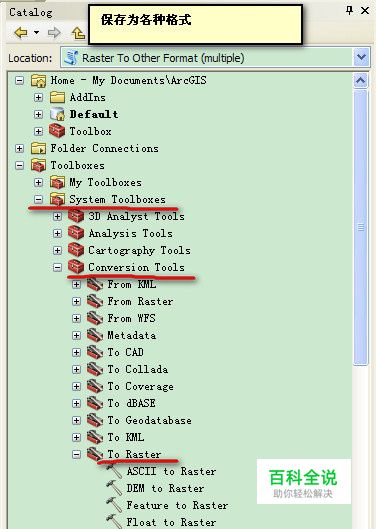Open the Float to Raster tool

click(171, 522)
